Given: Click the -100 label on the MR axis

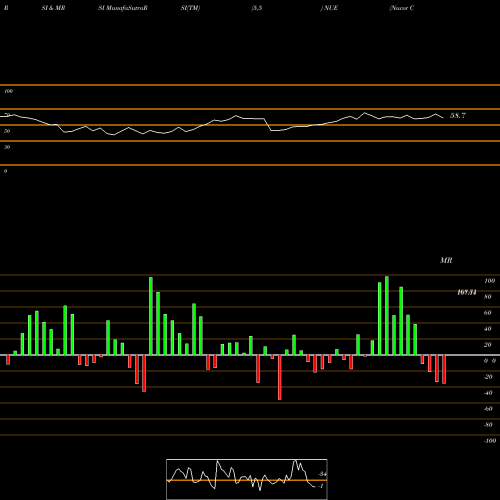Looking at the screenshot, I should [x=490, y=441].
